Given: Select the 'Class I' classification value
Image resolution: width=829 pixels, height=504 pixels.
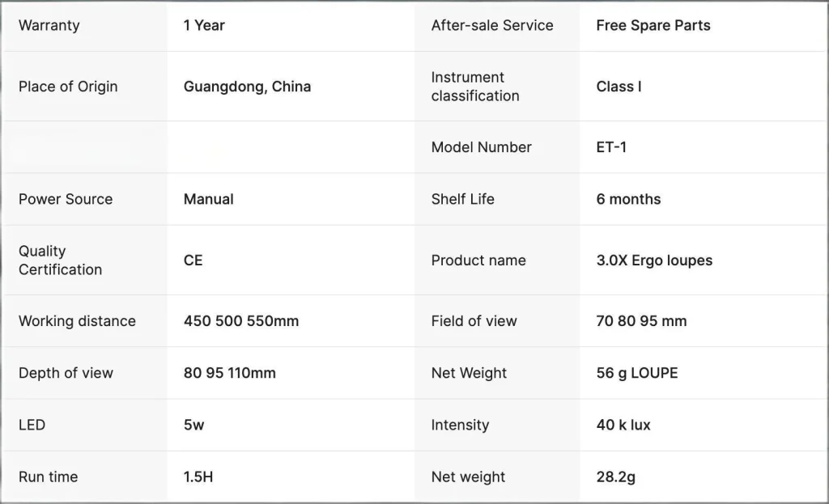Looking at the screenshot, I should pyautogui.click(x=619, y=87).
